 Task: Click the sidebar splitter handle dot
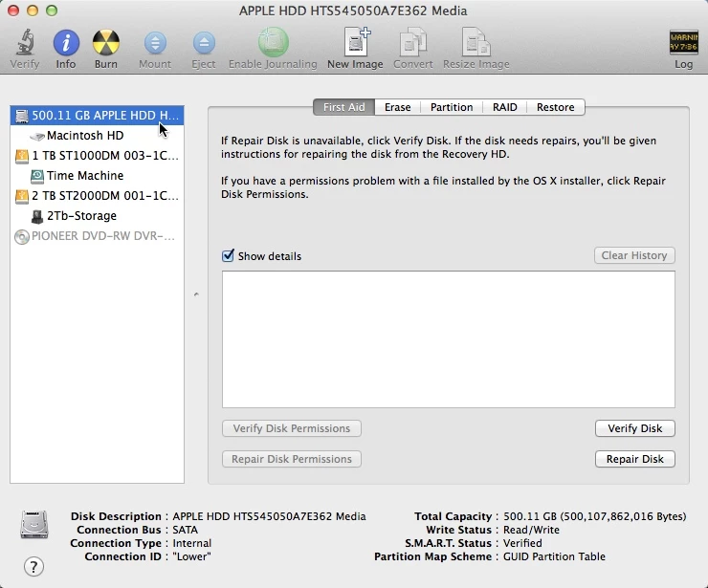point(196,294)
